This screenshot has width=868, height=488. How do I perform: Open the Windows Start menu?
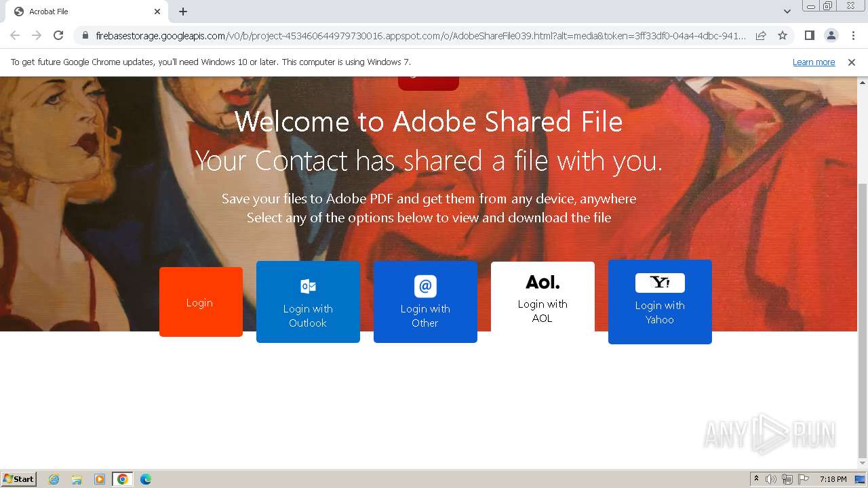click(19, 479)
